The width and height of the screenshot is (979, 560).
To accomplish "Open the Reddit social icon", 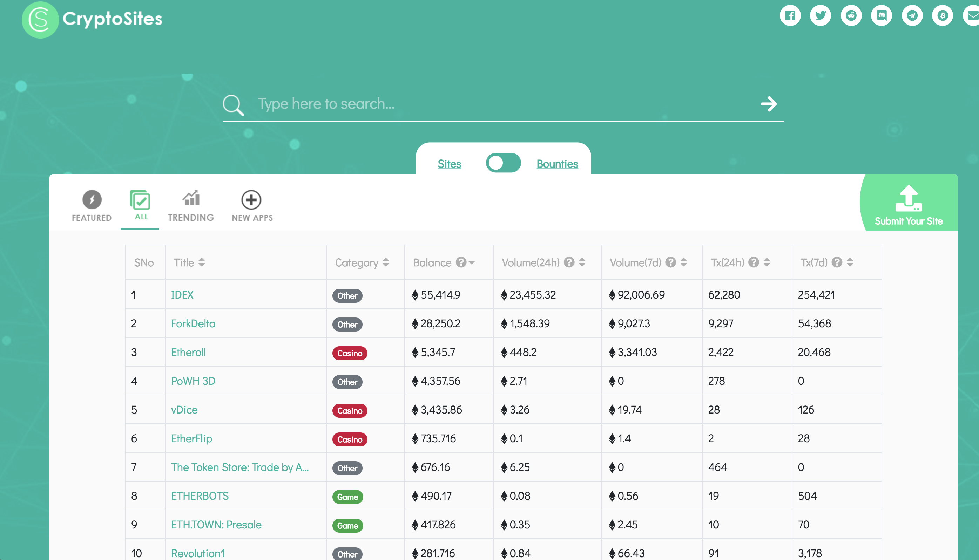I will click(x=851, y=16).
